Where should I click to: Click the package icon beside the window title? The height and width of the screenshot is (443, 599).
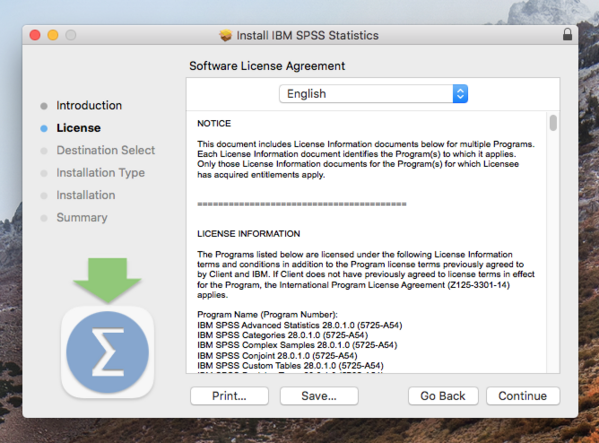[225, 35]
